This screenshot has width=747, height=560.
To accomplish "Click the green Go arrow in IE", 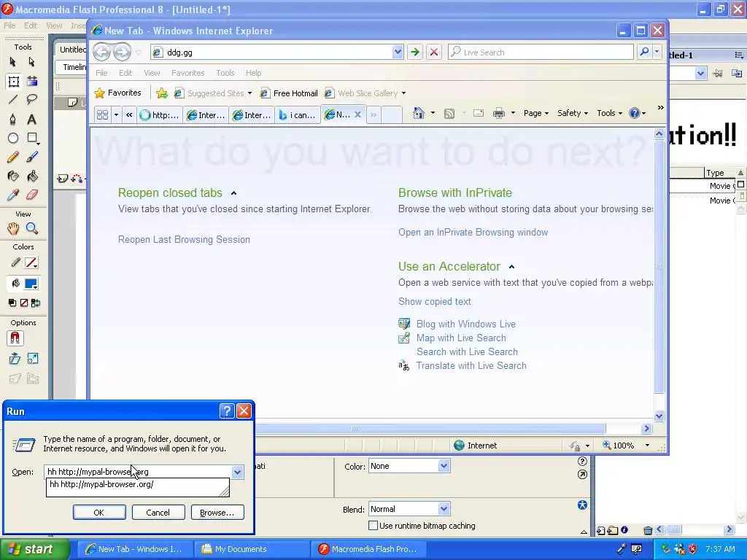I will [x=415, y=52].
